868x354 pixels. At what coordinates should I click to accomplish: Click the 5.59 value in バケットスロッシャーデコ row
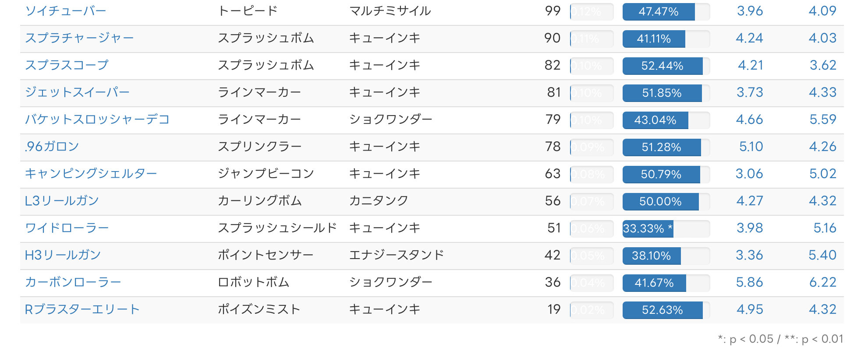[822, 119]
